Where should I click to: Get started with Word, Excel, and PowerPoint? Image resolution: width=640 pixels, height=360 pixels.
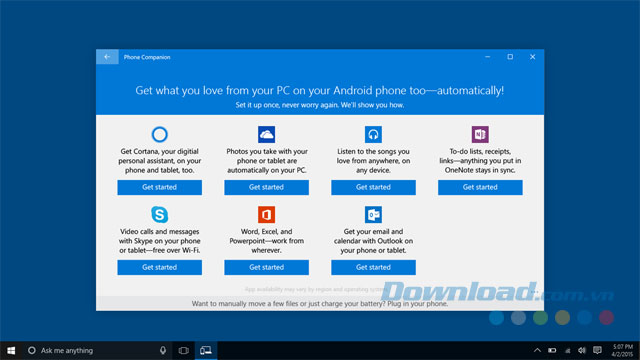pyautogui.click(x=267, y=267)
